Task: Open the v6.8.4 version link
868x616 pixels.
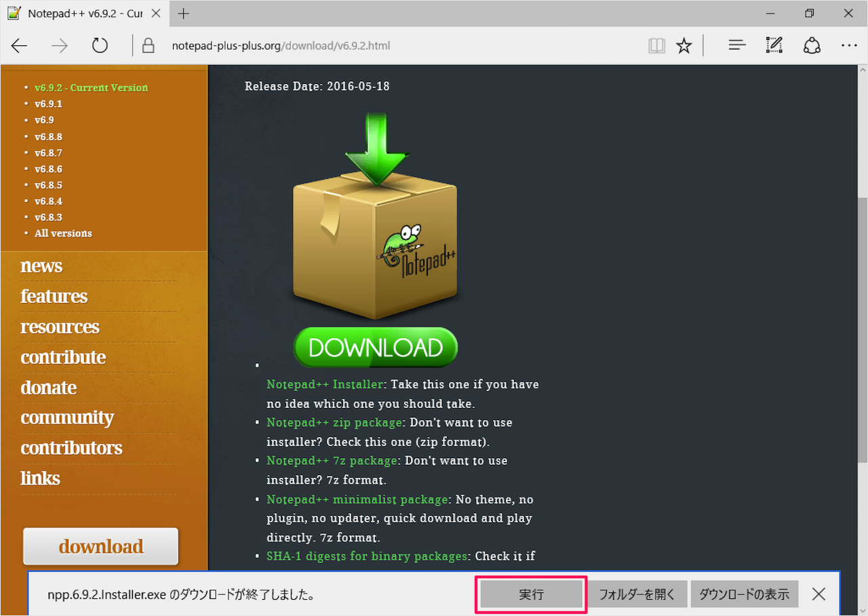Action: [x=48, y=201]
